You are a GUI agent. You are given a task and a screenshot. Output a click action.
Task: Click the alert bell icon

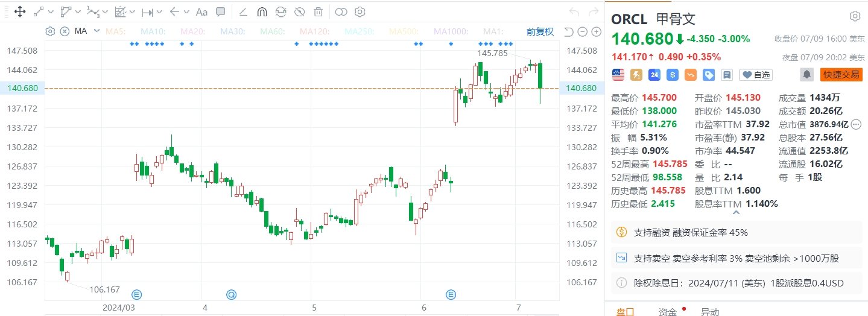pos(806,75)
